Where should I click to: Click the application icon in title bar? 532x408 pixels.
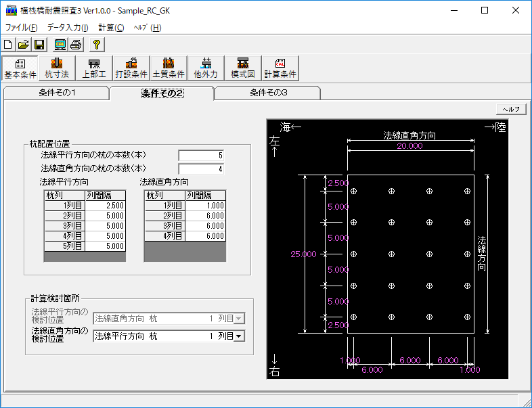(12, 11)
